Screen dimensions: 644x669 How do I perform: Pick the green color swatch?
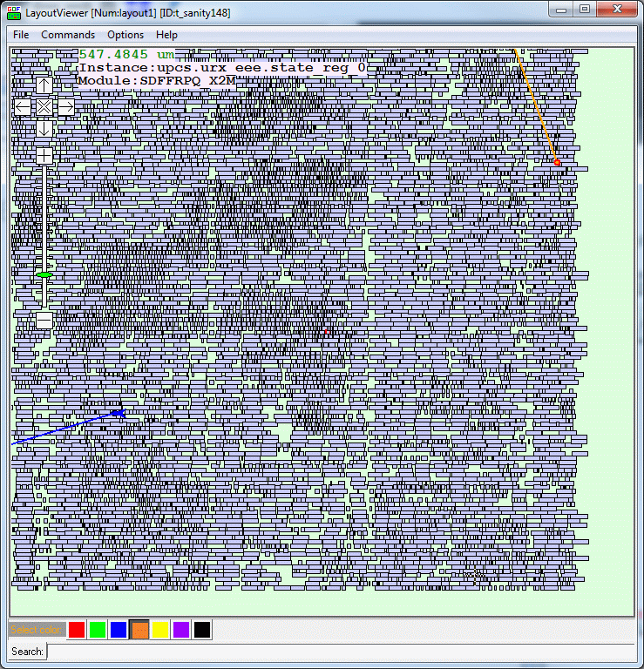(98, 629)
